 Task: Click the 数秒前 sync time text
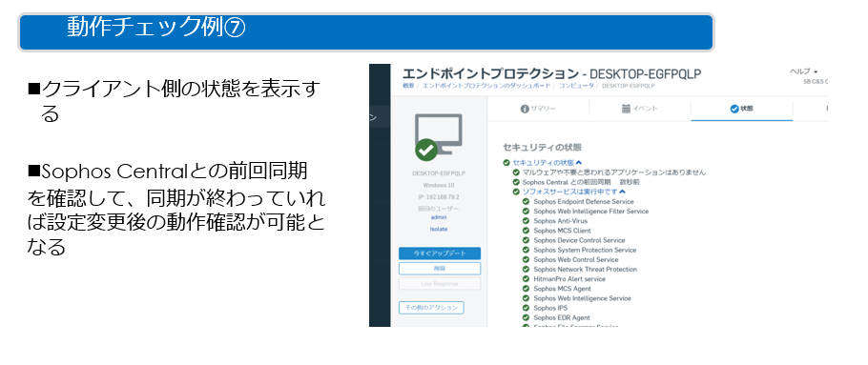[630, 182]
